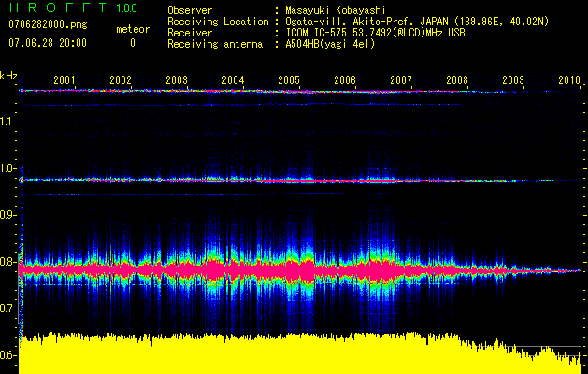
Task: Select the Ogata-vill. Akita-Pref. JAPAN location text
Action: coord(417,22)
